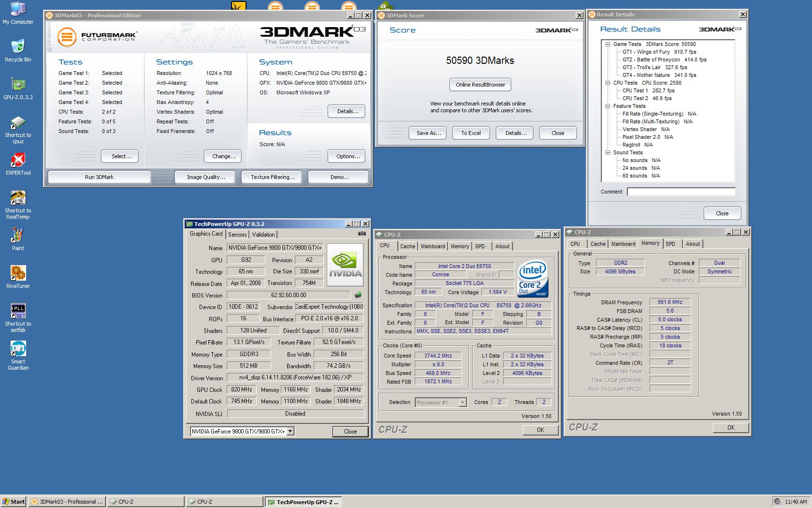812x508 pixels.
Task: Switch to GPU-Z Sensors tab
Action: (237, 235)
